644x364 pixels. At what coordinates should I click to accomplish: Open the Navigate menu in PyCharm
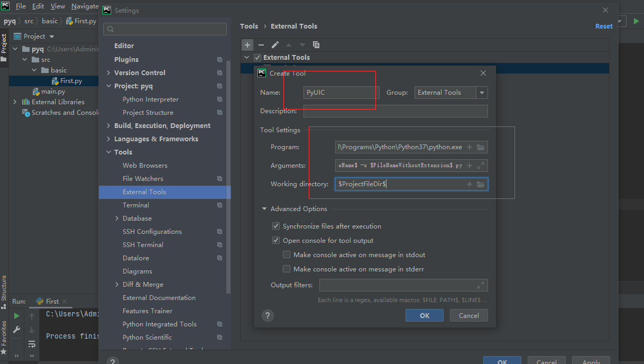(85, 6)
